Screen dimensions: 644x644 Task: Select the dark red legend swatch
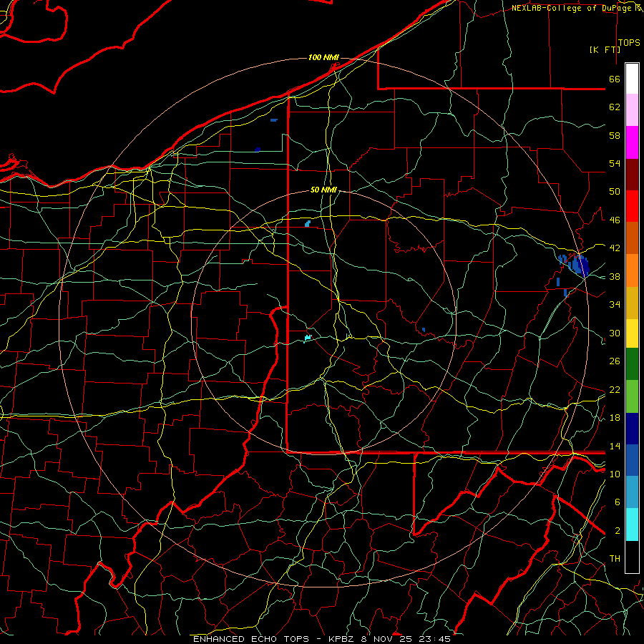(x=632, y=174)
